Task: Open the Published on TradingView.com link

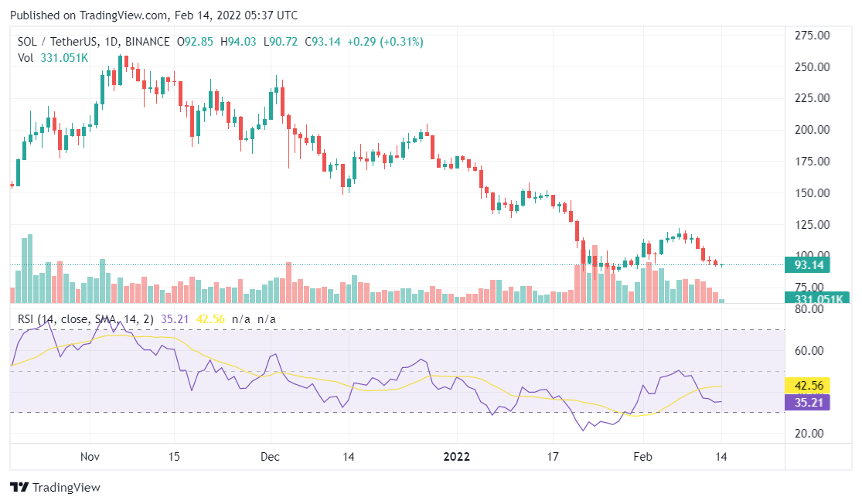Action: pyautogui.click(x=153, y=15)
